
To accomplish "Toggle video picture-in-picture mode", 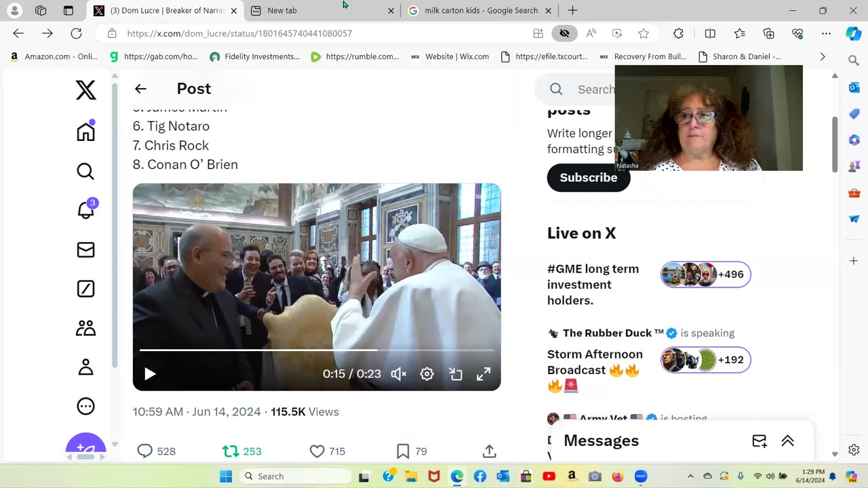I will pyautogui.click(x=456, y=374).
